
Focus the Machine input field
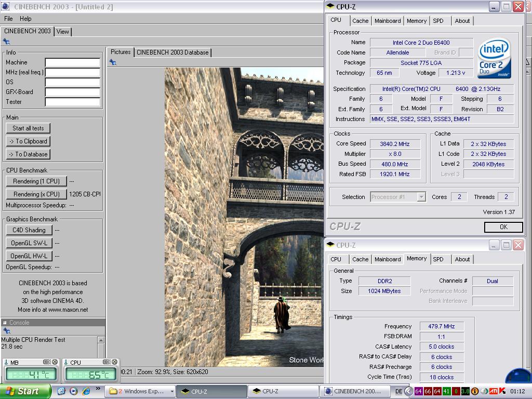[73, 62]
